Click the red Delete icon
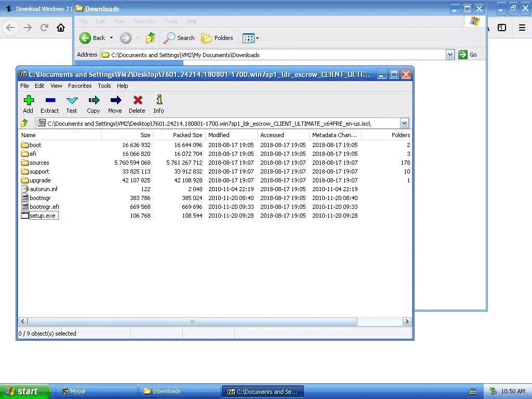Viewport: 532px width, 399px height. tap(137, 100)
